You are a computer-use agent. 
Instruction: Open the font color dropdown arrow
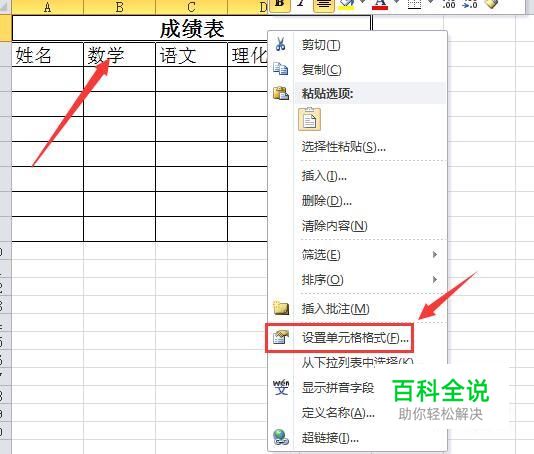396,3
